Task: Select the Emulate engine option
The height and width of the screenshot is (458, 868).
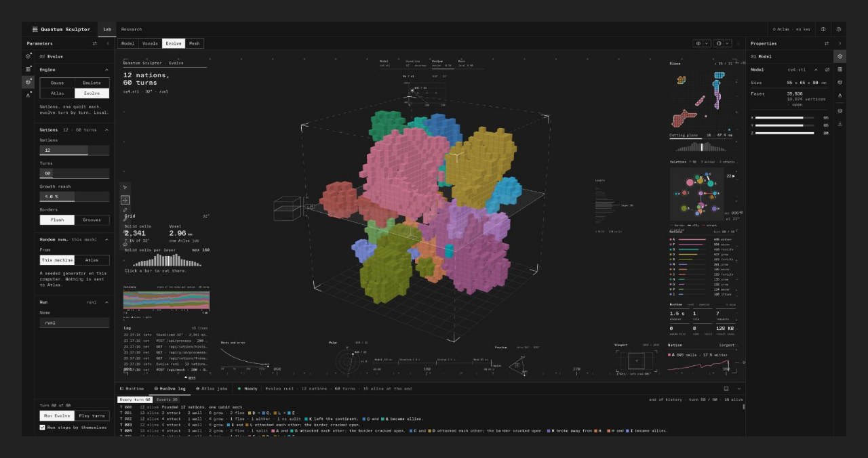Action: click(x=92, y=83)
